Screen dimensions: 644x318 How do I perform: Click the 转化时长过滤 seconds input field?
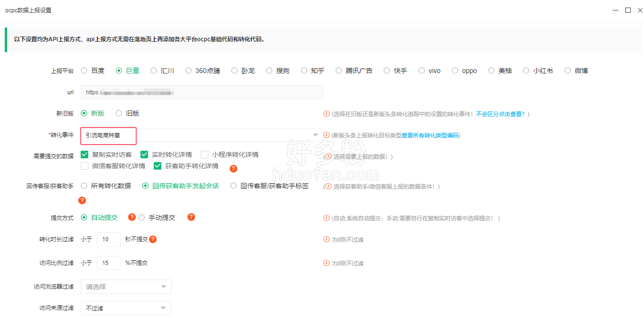108,239
